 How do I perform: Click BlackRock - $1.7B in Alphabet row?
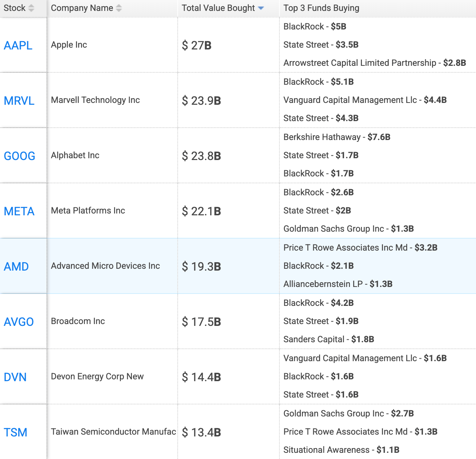tap(319, 173)
